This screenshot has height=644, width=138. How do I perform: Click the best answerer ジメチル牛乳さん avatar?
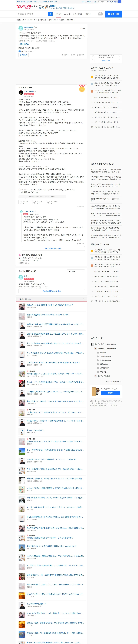click(x=21, y=93)
